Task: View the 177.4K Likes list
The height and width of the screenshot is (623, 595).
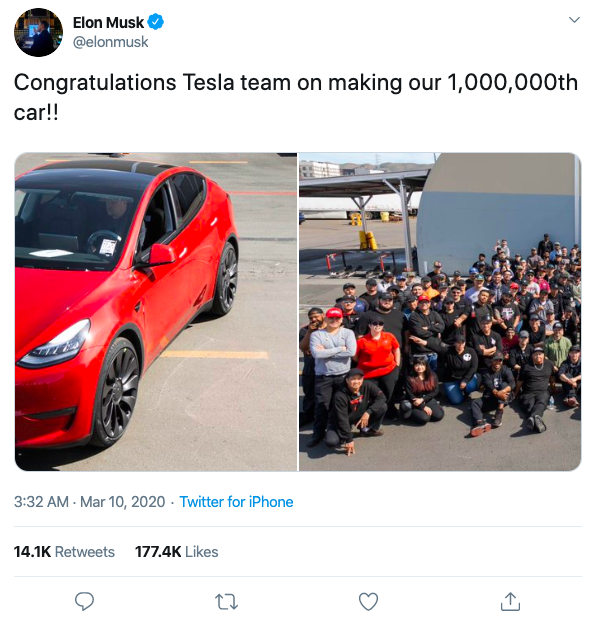Action: coord(177,552)
